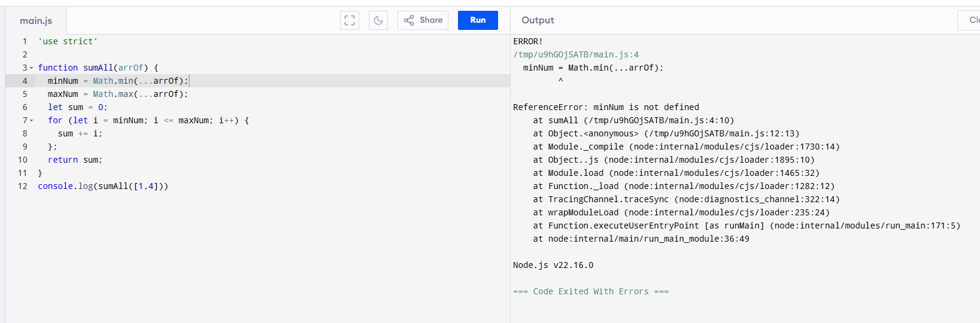Image resolution: width=980 pixels, height=323 pixels.
Task: Click the Node.js v22.16.0 version text
Action: tap(553, 266)
